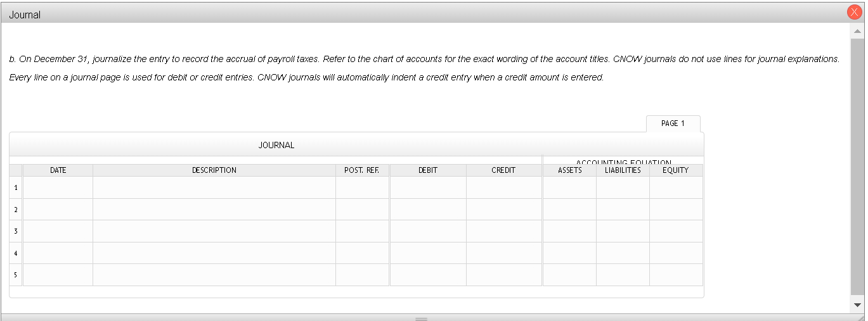Image resolution: width=868 pixels, height=321 pixels.
Task: Click the Assets cell in row 3
Action: [570, 231]
